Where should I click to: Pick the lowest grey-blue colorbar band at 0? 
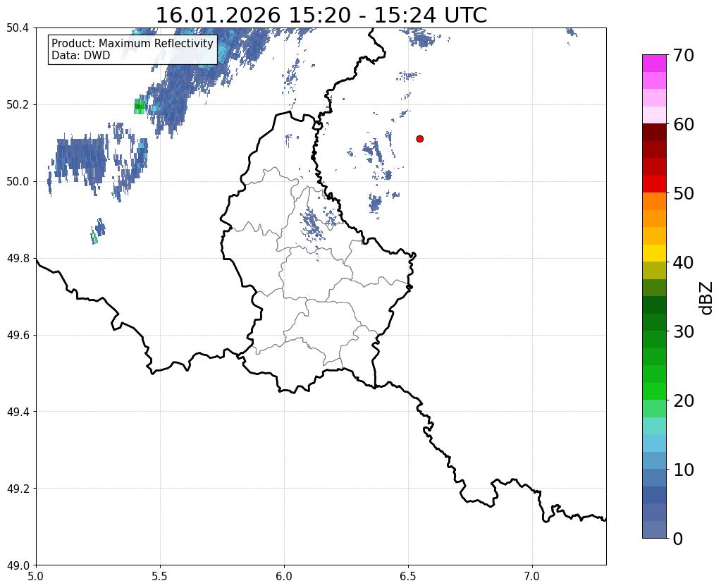pos(654,529)
